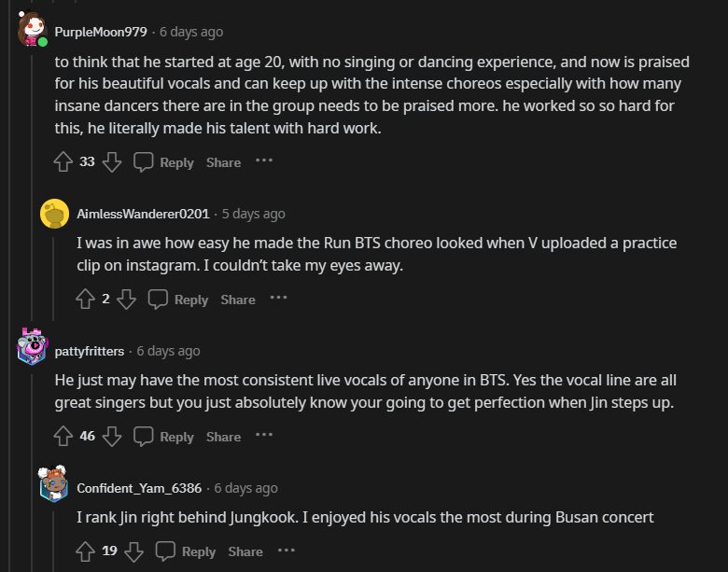728x572 pixels.
Task: Upvote AimlessWanderer0201's reply
Action: pos(86,300)
